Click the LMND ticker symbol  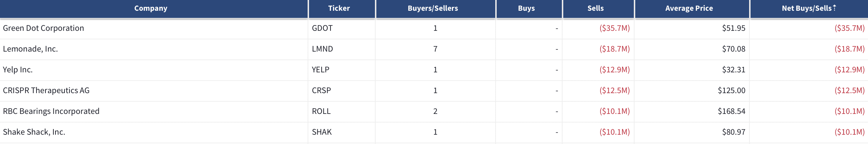coord(322,49)
